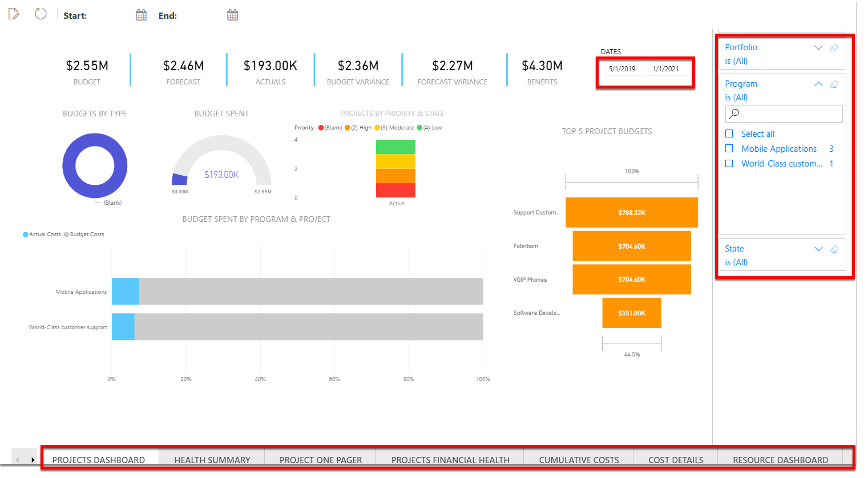Image resolution: width=868 pixels, height=478 pixels.
Task: Click the $2.55M Budget card
Action: click(87, 72)
